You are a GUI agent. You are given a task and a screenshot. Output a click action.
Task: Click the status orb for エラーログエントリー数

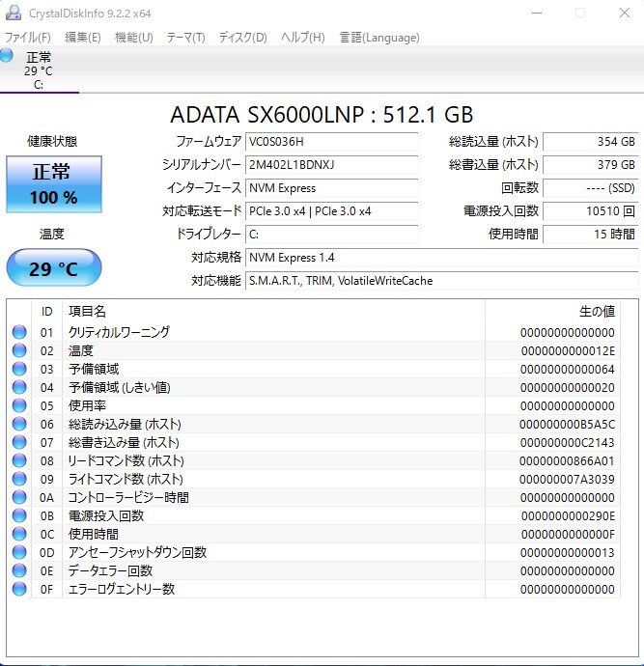point(19,589)
